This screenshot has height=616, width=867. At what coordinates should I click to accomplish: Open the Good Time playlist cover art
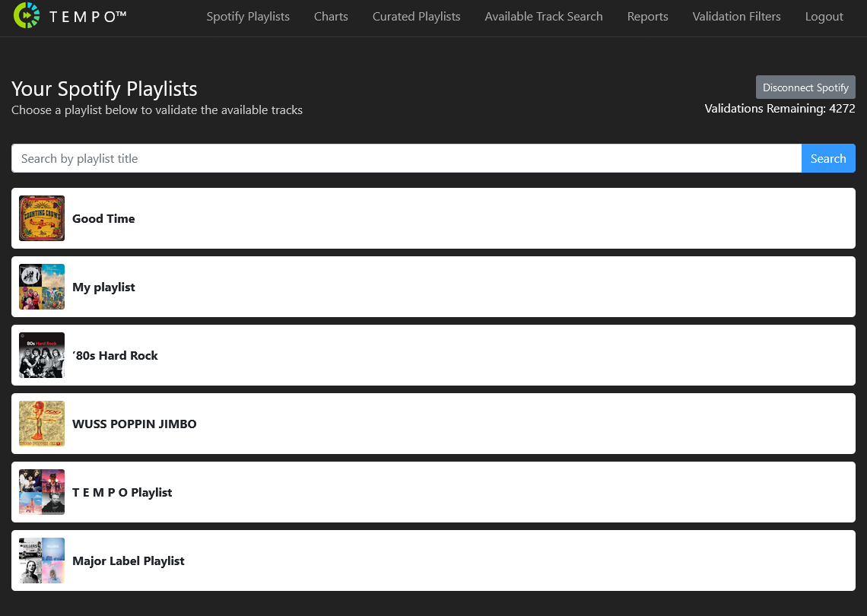point(42,218)
